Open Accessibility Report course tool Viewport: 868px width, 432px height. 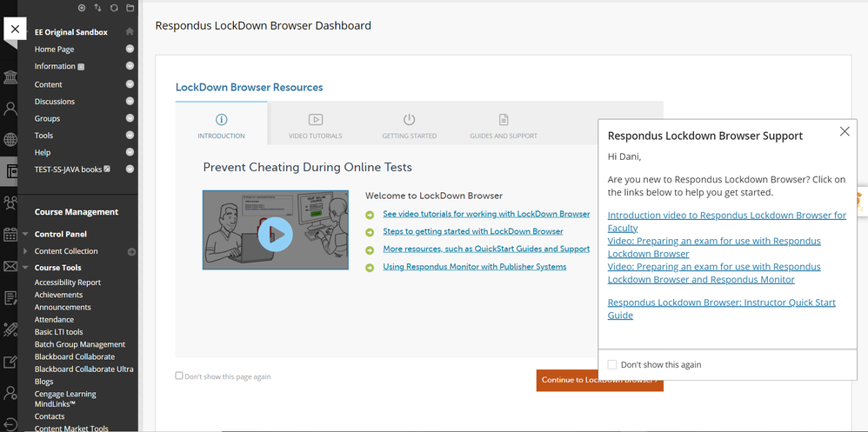click(68, 282)
